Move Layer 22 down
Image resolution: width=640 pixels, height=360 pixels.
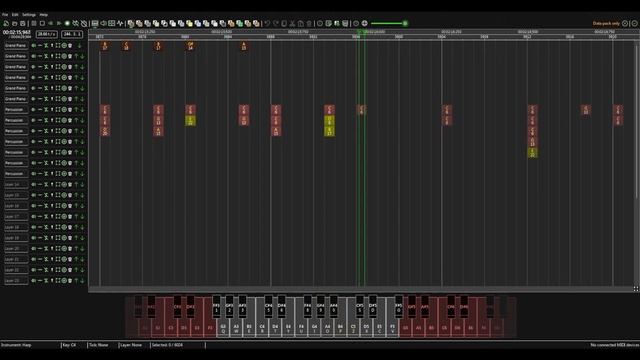(x=82, y=270)
